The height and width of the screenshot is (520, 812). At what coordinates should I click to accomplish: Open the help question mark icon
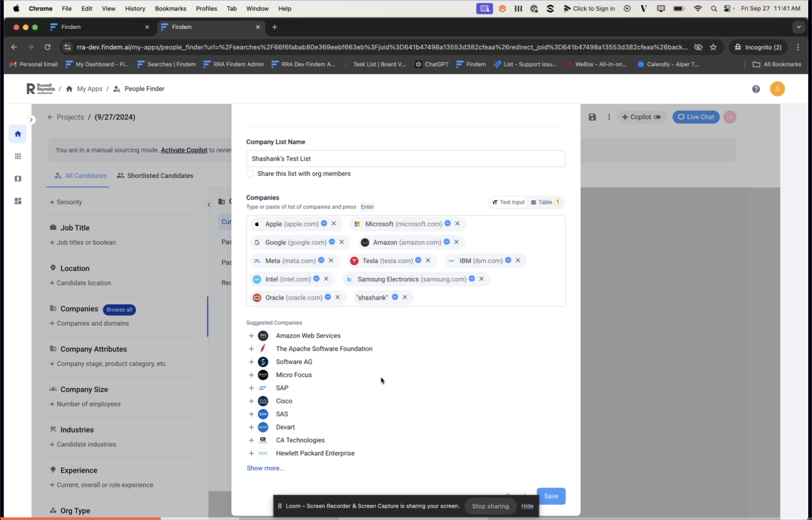click(x=756, y=89)
